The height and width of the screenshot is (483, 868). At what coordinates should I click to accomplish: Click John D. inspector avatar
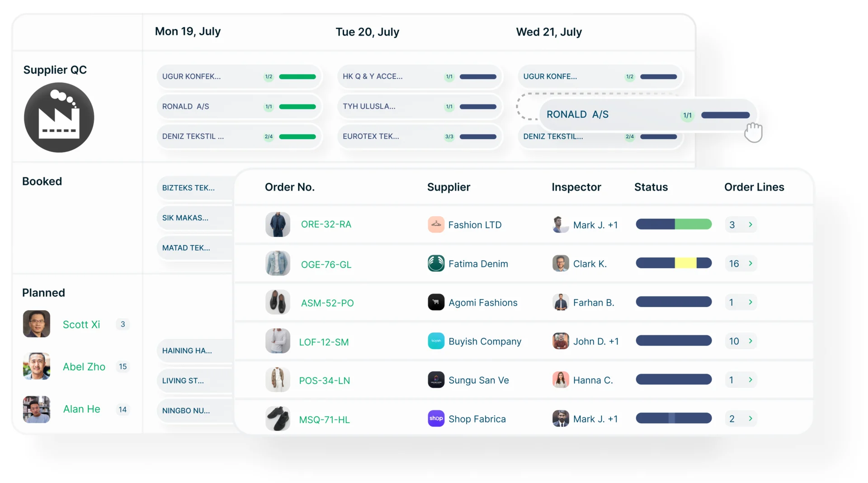[x=561, y=341]
